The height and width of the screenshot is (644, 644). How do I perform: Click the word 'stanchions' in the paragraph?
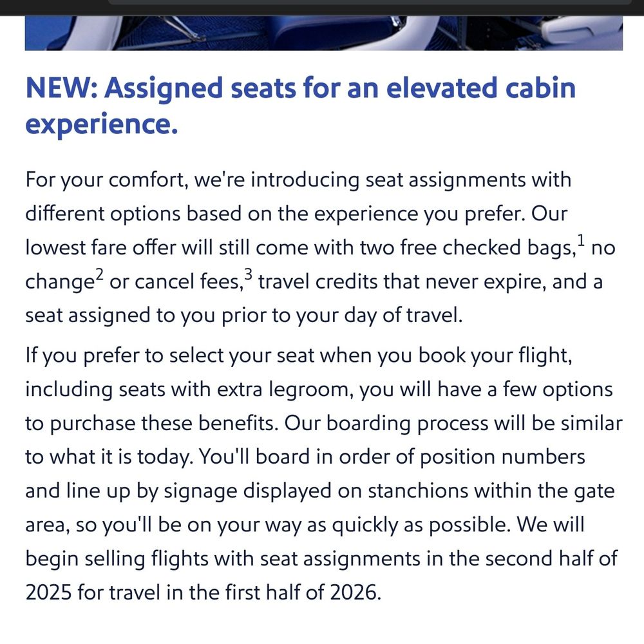(x=418, y=491)
